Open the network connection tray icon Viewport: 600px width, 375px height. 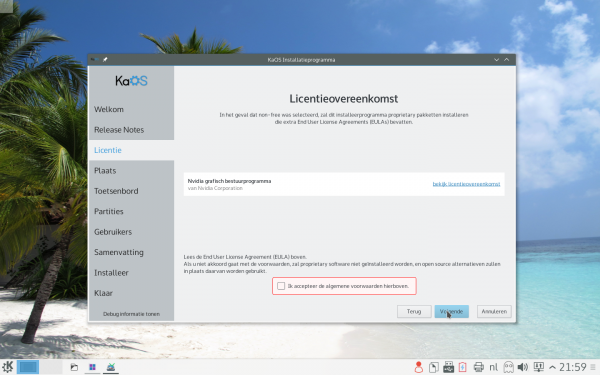(538, 367)
